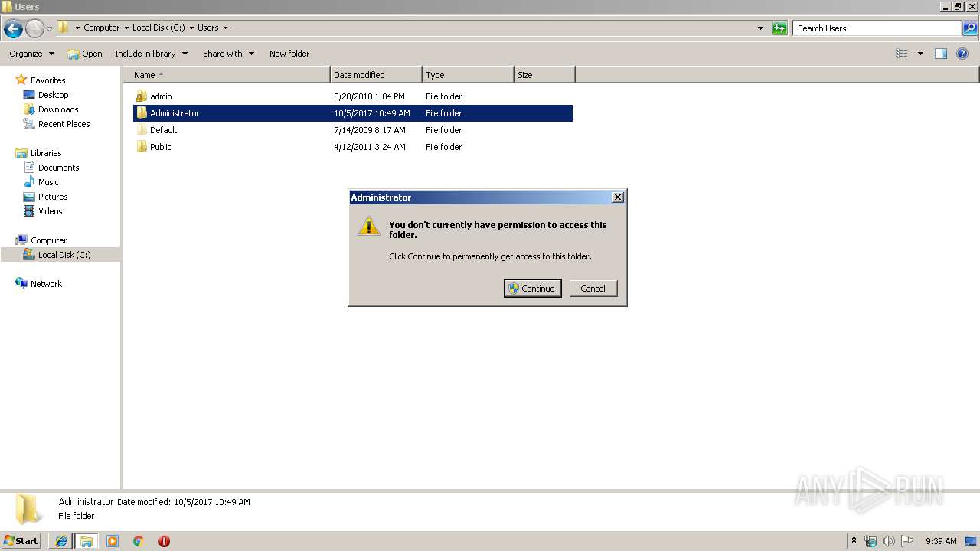Open the Pictures library

pos(53,197)
